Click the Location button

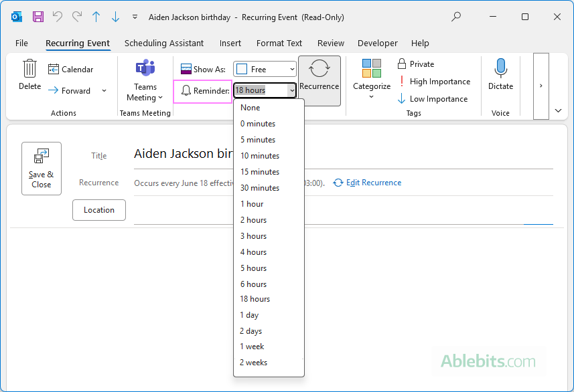(99, 210)
